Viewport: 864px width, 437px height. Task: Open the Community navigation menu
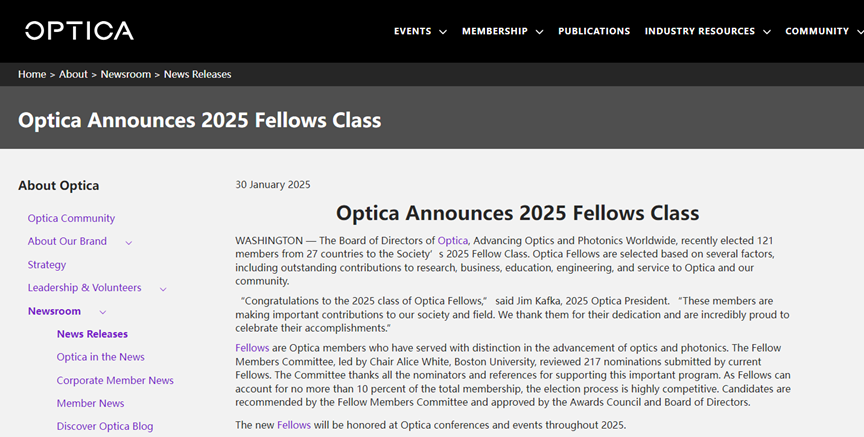point(817,31)
